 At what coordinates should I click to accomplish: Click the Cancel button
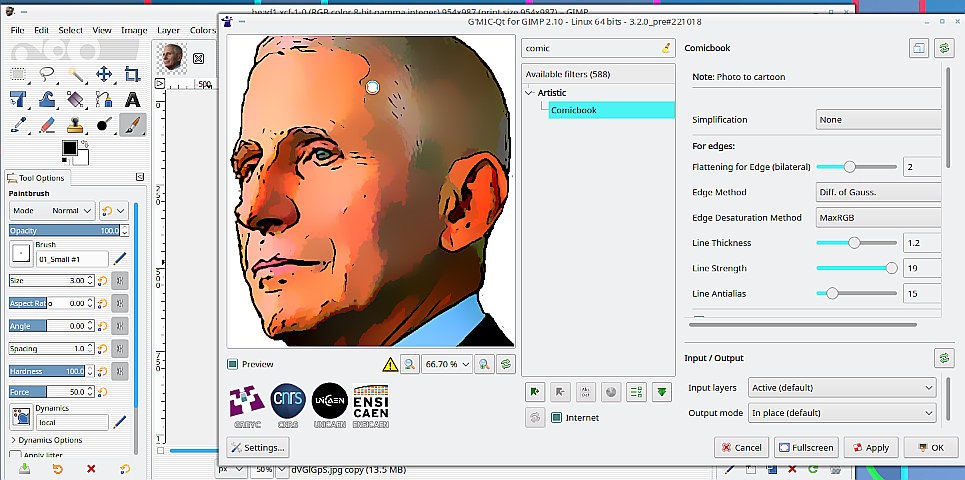(x=742, y=447)
